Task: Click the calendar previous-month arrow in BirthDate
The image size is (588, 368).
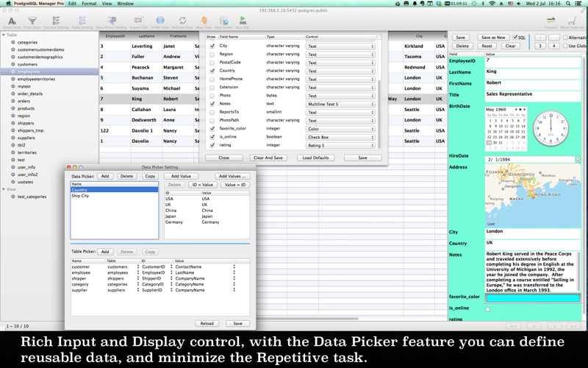Action: click(517, 109)
